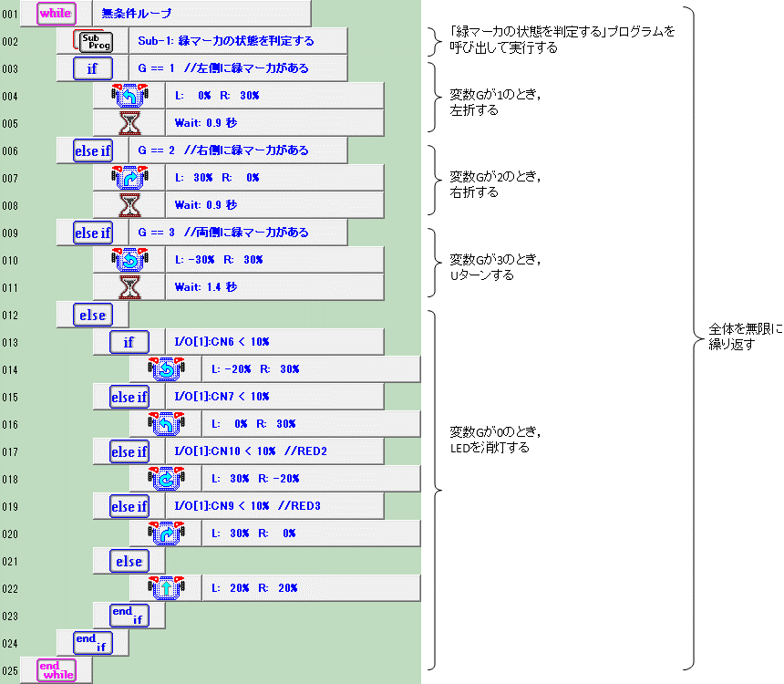Select the right-turn motor icon on line 020
This screenshot has height=684, width=784.
coord(166,534)
